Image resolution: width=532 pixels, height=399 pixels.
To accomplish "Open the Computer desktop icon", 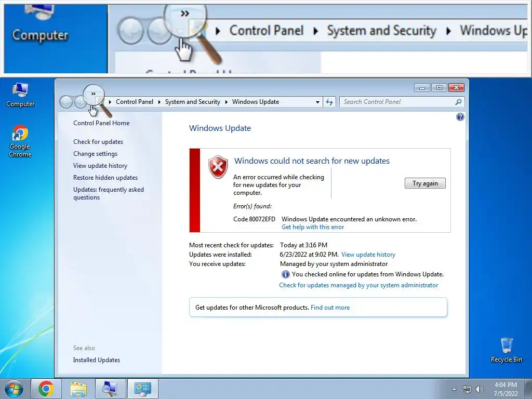I will (20, 95).
